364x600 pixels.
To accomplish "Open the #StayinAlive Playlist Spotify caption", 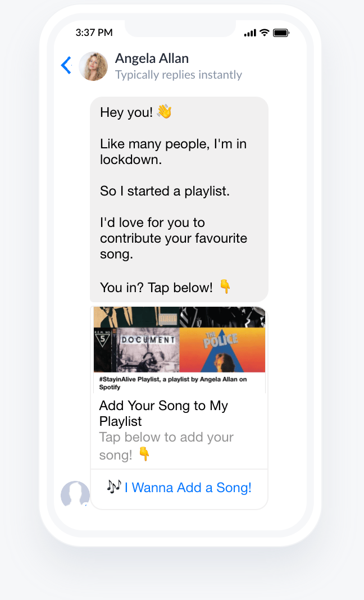I will click(173, 383).
